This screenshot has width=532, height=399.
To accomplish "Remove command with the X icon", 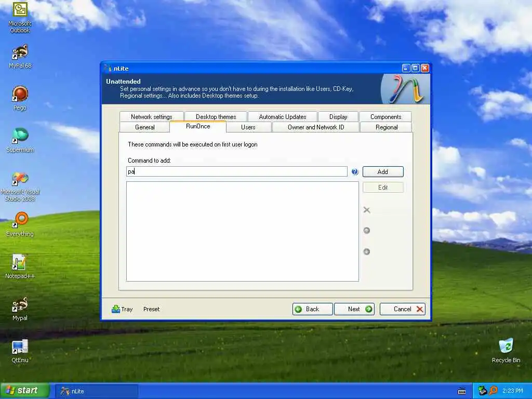I will coord(367,210).
